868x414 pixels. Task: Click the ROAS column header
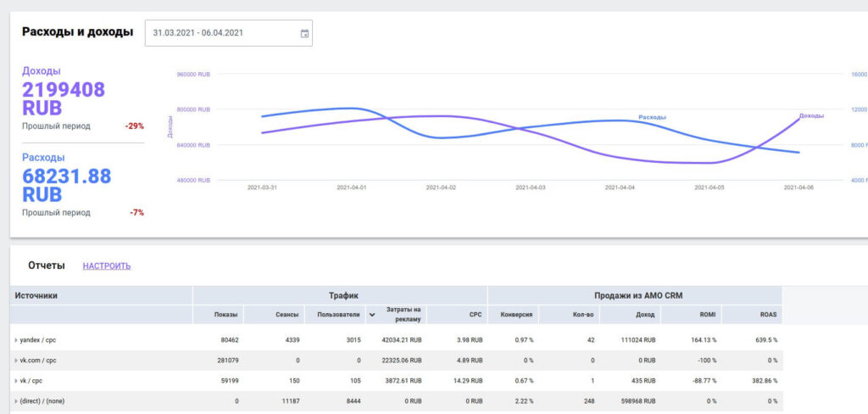pos(768,315)
